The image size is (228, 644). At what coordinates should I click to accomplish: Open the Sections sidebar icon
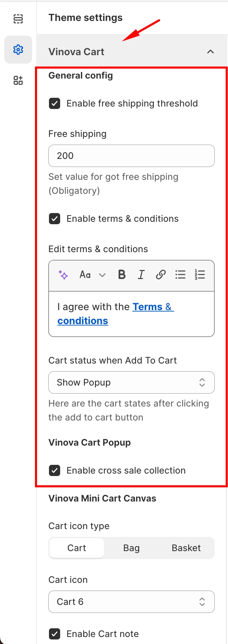18,19
